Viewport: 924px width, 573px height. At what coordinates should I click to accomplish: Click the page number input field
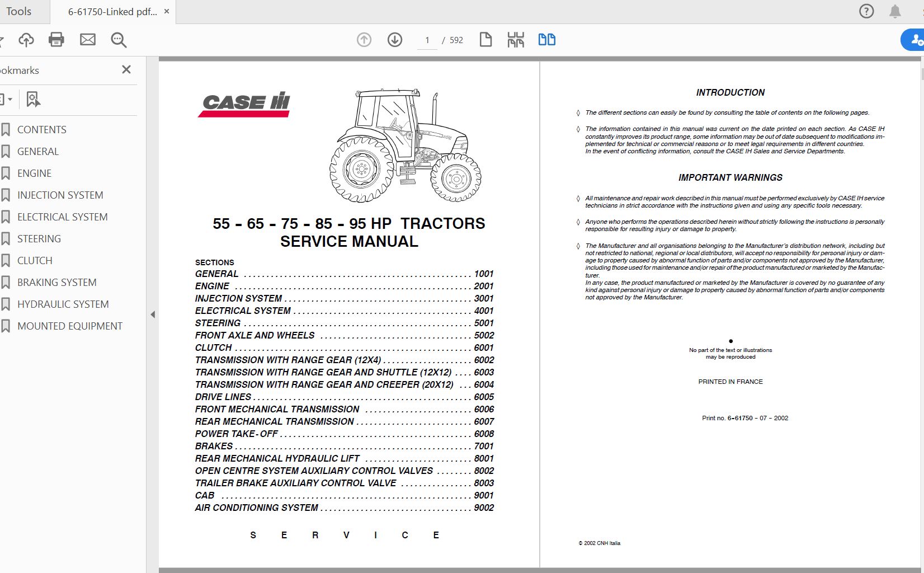427,40
